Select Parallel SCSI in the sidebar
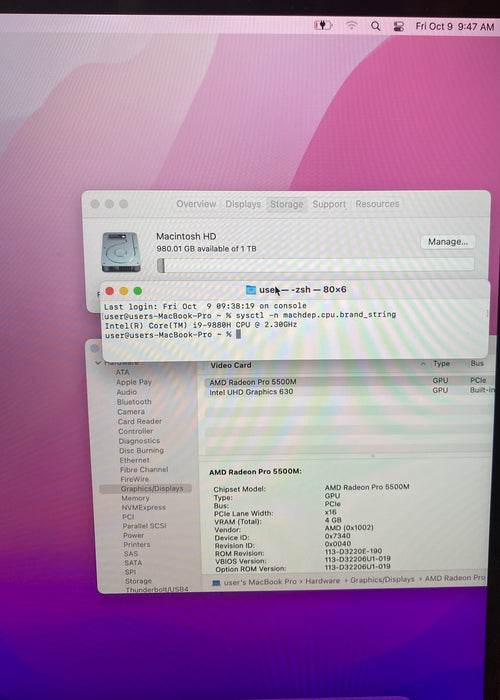The width and height of the screenshot is (500, 700). [x=145, y=526]
